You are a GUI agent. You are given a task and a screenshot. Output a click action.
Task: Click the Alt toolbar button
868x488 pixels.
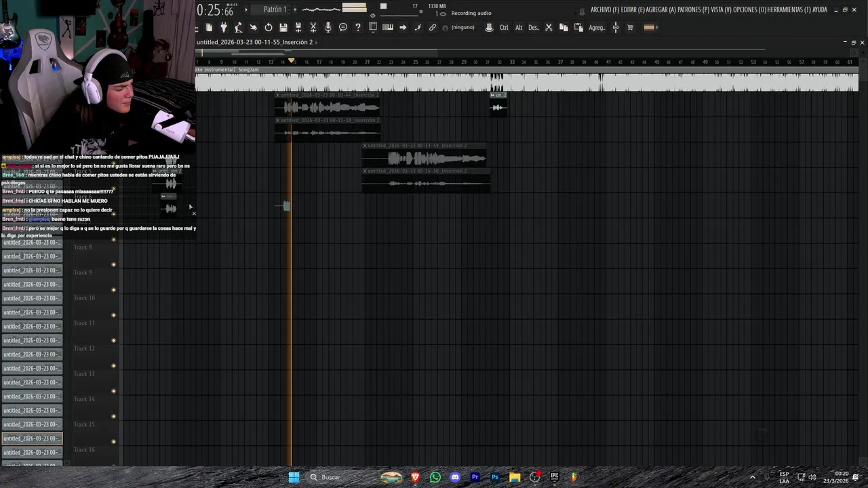[519, 28]
